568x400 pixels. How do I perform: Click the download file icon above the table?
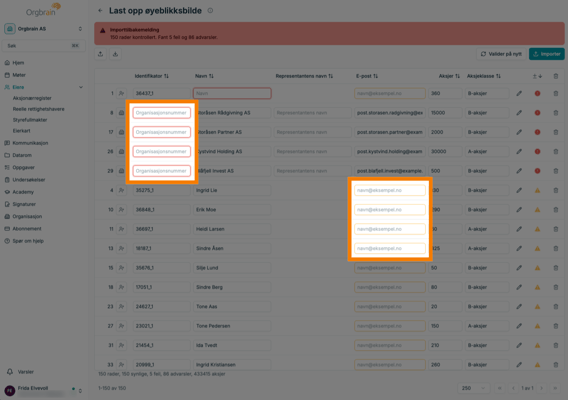[x=115, y=54]
